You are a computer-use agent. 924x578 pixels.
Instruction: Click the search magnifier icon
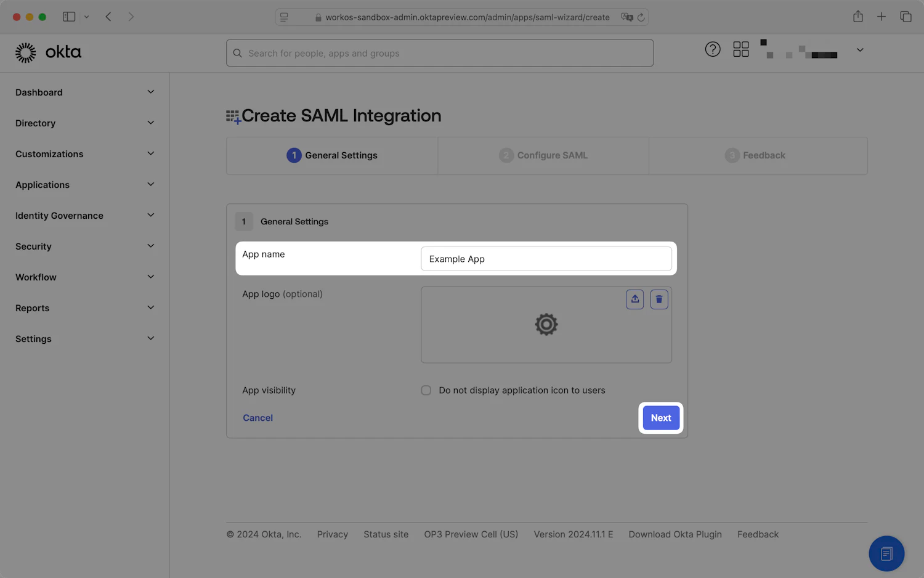238,53
